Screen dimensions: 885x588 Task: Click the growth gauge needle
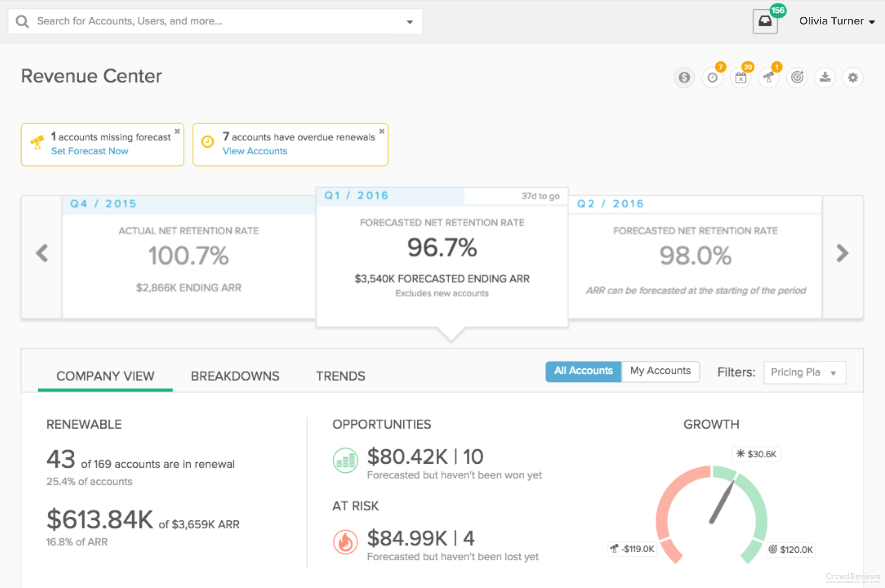(722, 502)
